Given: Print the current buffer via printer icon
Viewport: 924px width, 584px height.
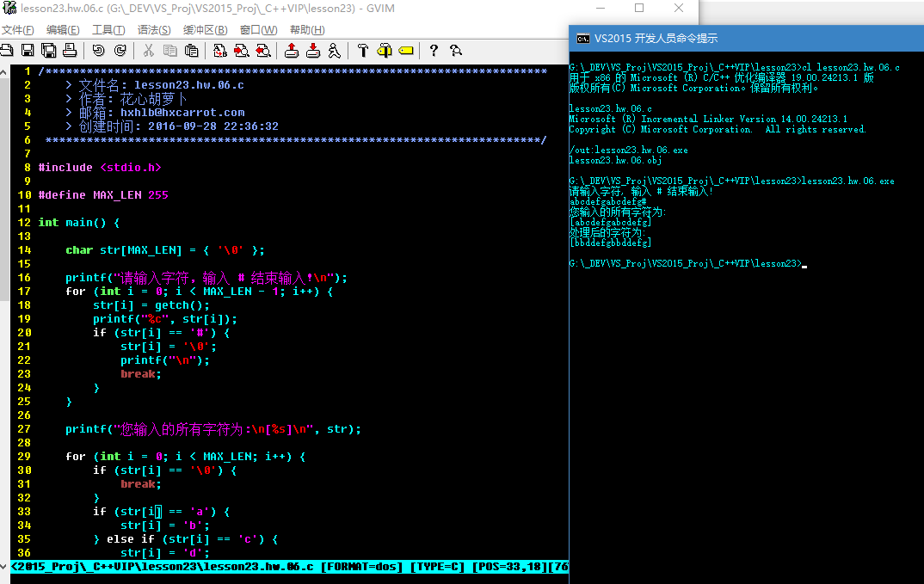Looking at the screenshot, I should pyautogui.click(x=70, y=51).
